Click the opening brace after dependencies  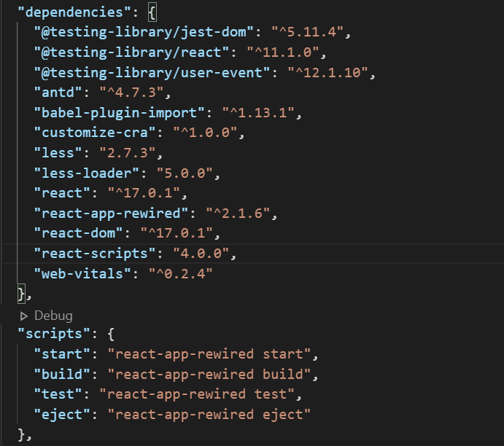(152, 13)
